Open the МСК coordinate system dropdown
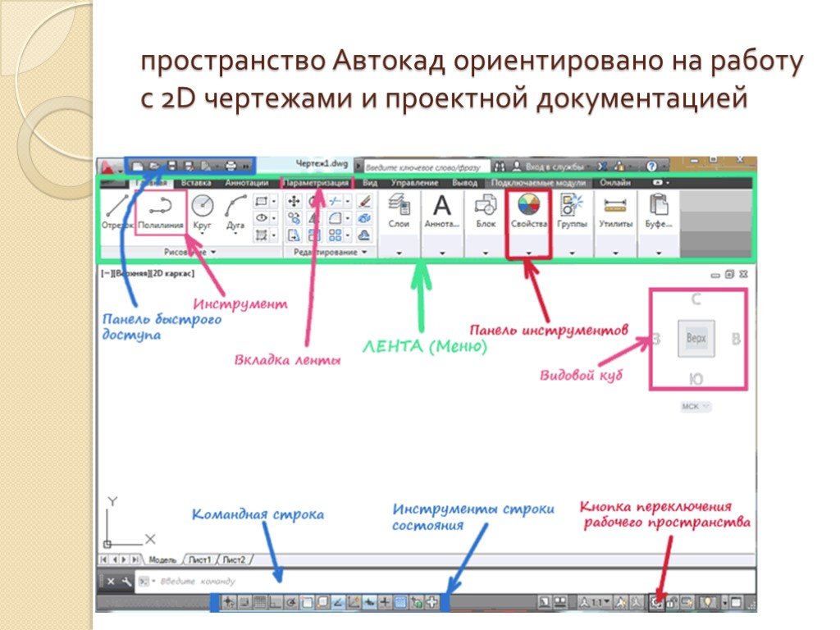This screenshot has height=630, width=840. [x=695, y=407]
